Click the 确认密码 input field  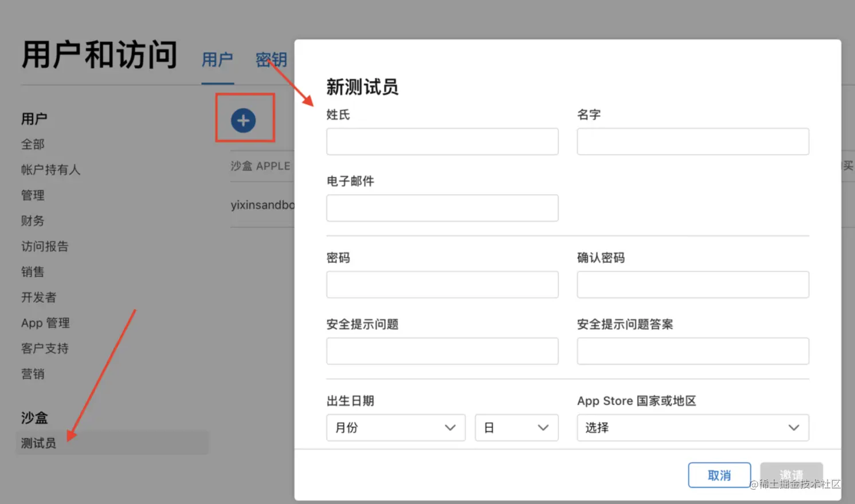[x=693, y=285]
